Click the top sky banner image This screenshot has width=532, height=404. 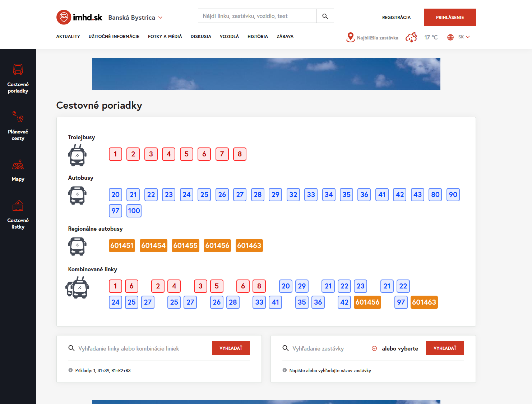[x=266, y=74]
